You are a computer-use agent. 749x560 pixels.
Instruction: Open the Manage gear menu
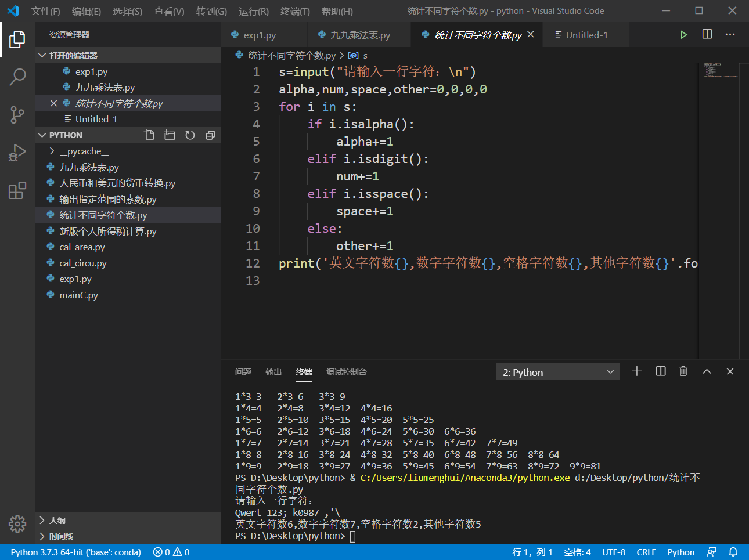tap(17, 524)
